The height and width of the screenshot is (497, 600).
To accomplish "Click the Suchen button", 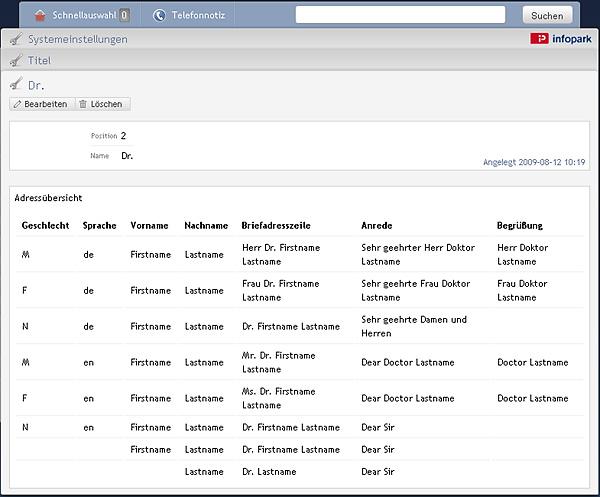I will tap(547, 16).
